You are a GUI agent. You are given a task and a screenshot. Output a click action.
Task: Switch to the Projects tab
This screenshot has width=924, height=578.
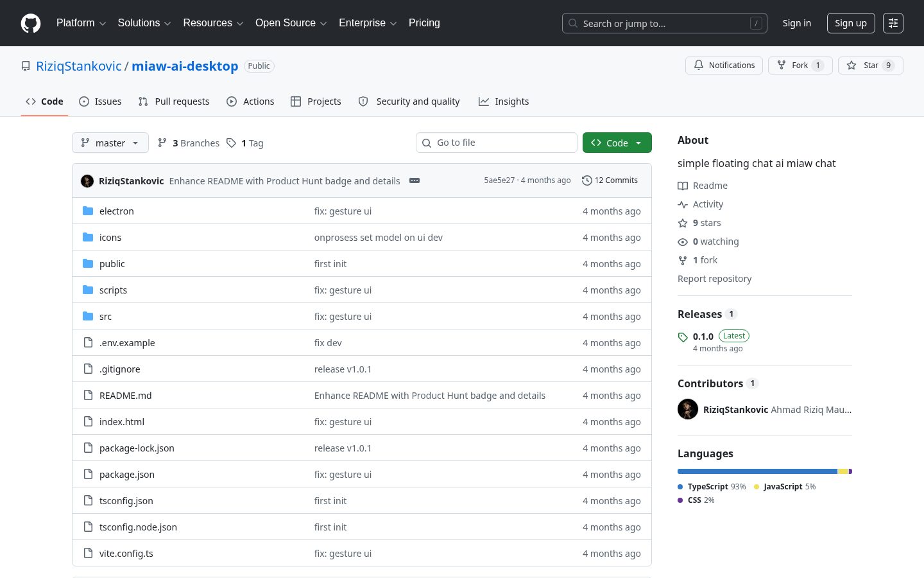(x=316, y=101)
